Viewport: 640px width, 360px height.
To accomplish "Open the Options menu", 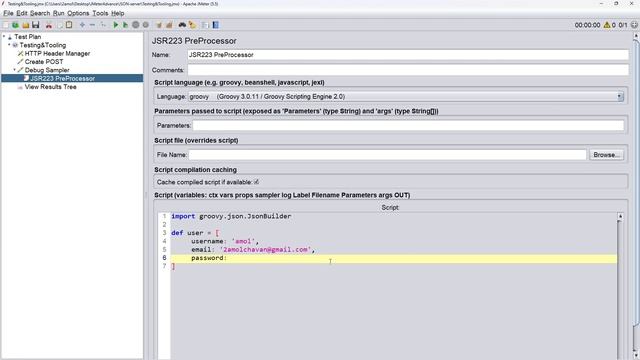I will [x=78, y=13].
